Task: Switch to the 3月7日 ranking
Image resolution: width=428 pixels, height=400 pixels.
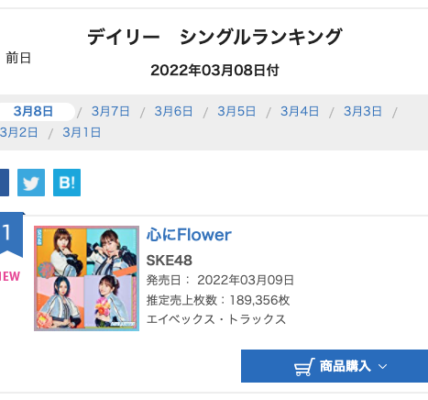Action: tap(110, 111)
